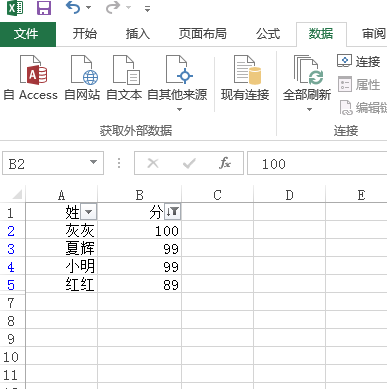Image resolution: width=387 pixels, height=389 pixels.
Task: Switch to the 开始 tab
Action: (85, 34)
